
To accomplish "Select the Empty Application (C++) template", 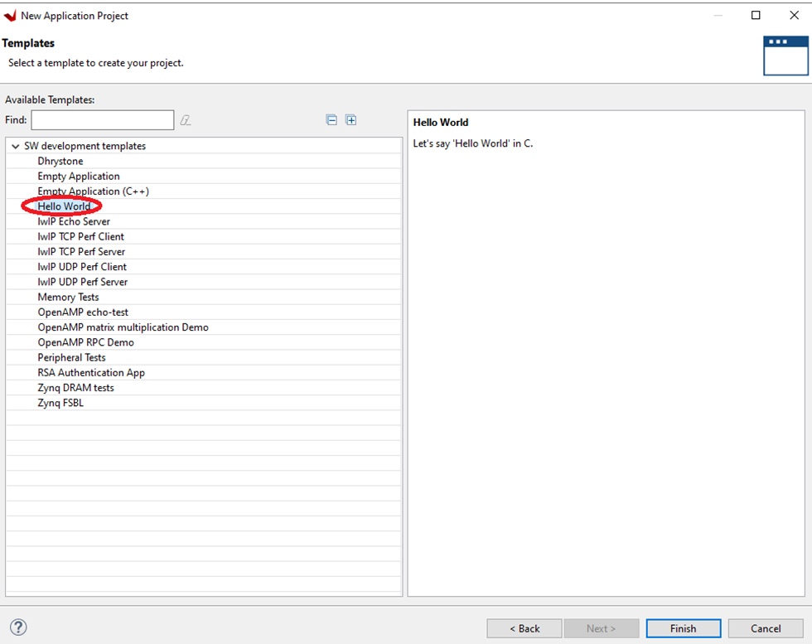I will 93,191.
